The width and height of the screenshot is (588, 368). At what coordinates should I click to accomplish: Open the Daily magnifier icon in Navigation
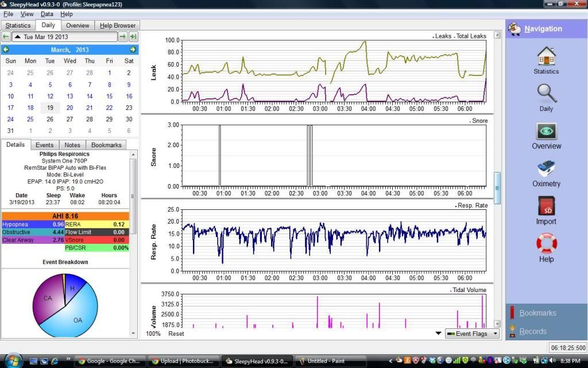point(546,98)
